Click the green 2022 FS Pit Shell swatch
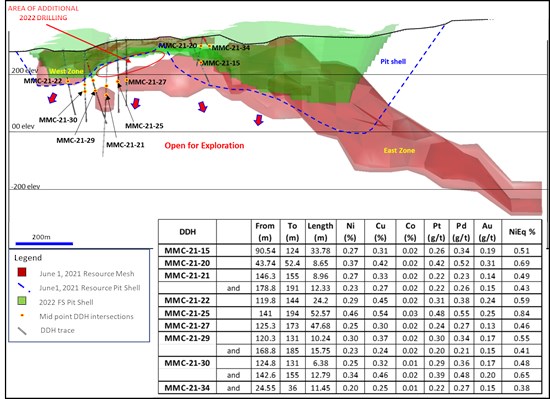Image resolution: width=550 pixels, height=399 pixels. tap(22, 301)
